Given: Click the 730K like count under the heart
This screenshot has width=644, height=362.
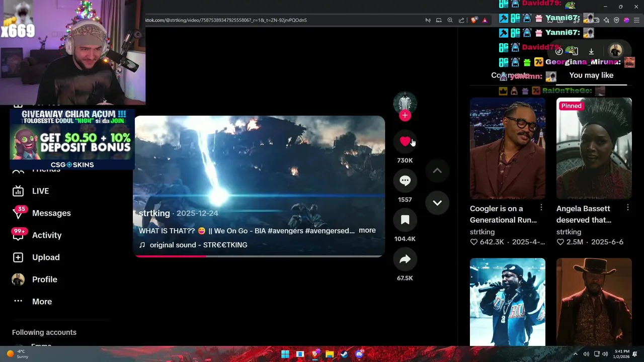Looking at the screenshot, I should point(405,160).
